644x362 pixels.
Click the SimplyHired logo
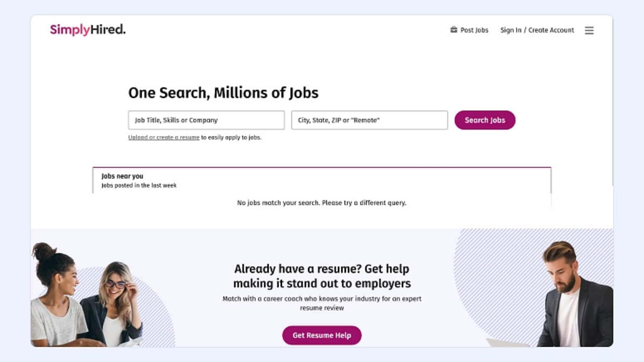(x=88, y=30)
